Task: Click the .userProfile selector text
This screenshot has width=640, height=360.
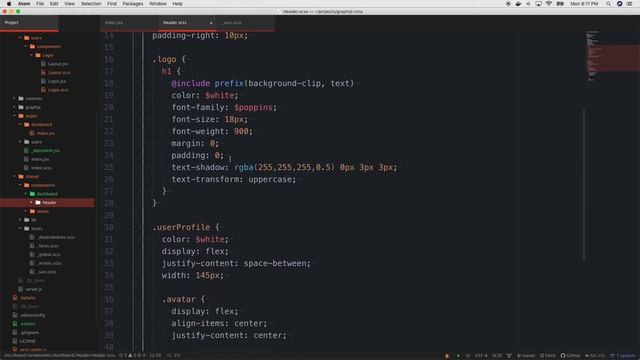Action: pos(181,227)
